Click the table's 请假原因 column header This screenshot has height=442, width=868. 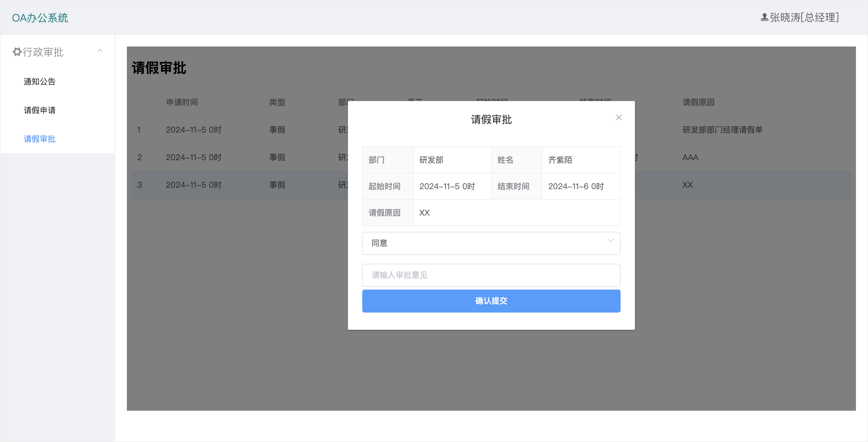coord(699,102)
